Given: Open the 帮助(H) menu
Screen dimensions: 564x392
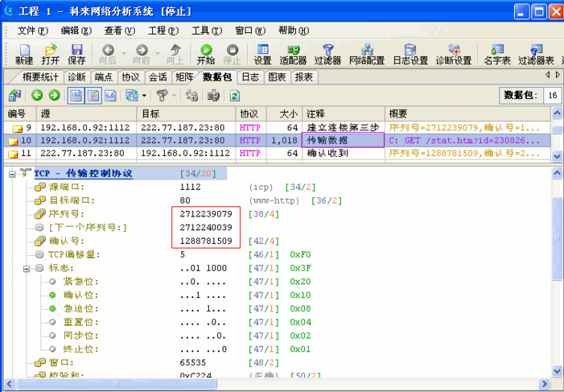Looking at the screenshot, I should pyautogui.click(x=294, y=31).
